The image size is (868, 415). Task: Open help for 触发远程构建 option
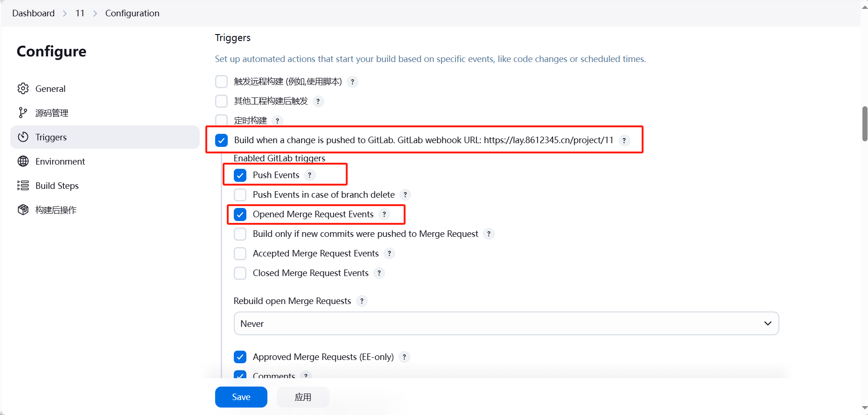352,82
